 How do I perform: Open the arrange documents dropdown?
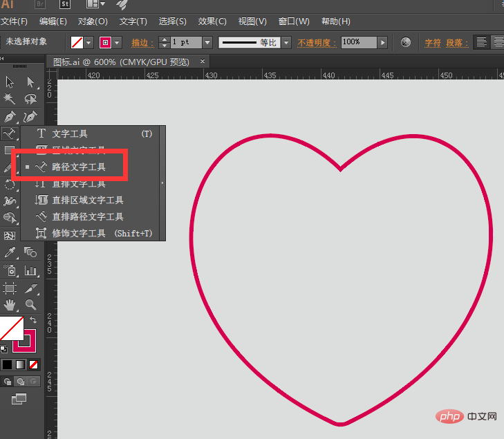[96, 4]
